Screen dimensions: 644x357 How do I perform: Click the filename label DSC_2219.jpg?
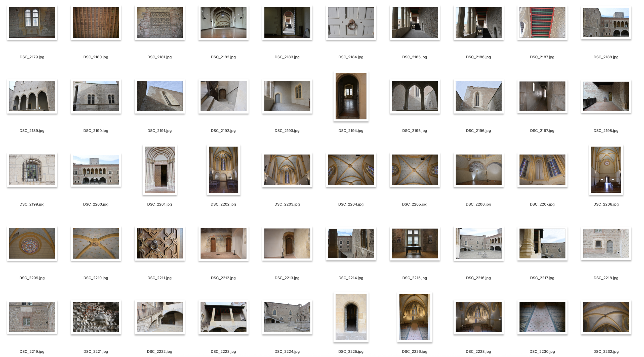click(32, 352)
